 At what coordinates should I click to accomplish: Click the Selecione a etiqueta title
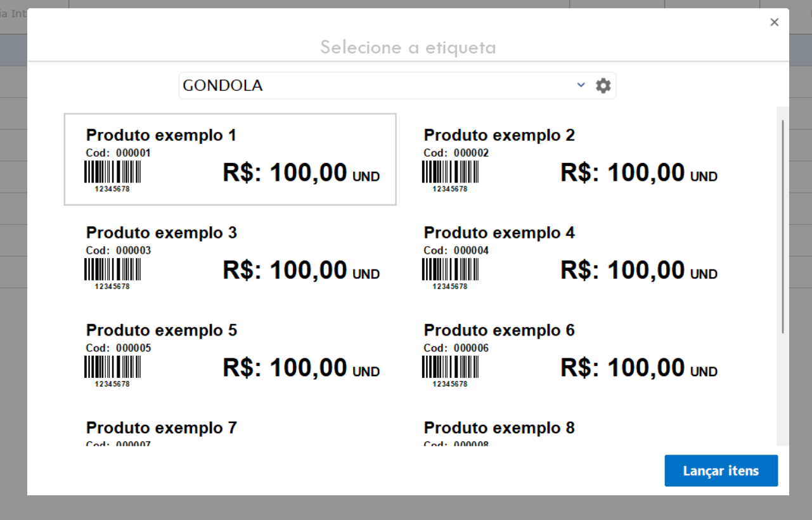click(408, 48)
